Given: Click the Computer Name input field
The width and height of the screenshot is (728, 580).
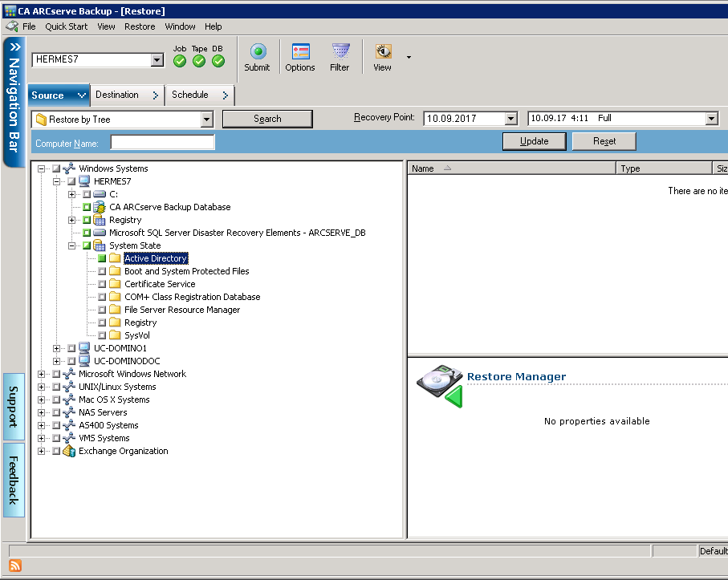Looking at the screenshot, I should [x=162, y=143].
